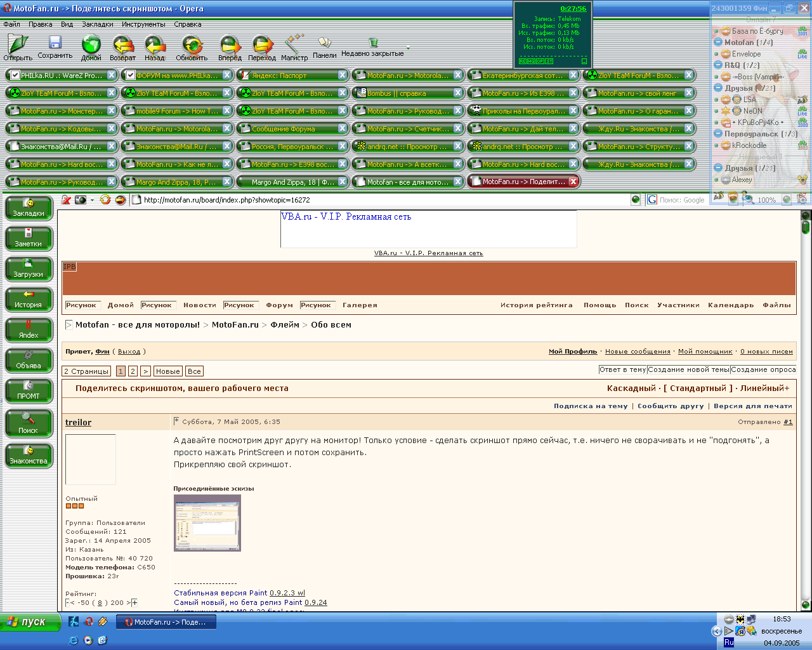The height and width of the screenshot is (650, 812).
Task: Switch to the Bombus || справка tab
Action: tap(408, 93)
